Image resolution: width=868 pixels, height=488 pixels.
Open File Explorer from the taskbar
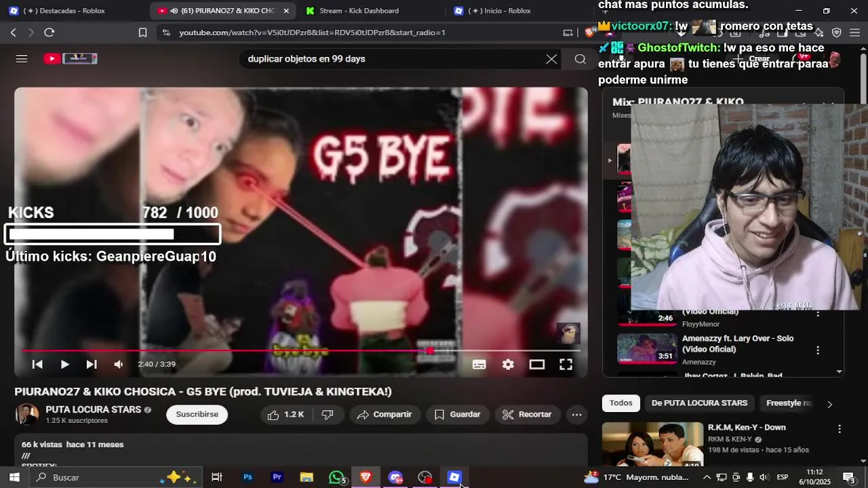coord(307,477)
